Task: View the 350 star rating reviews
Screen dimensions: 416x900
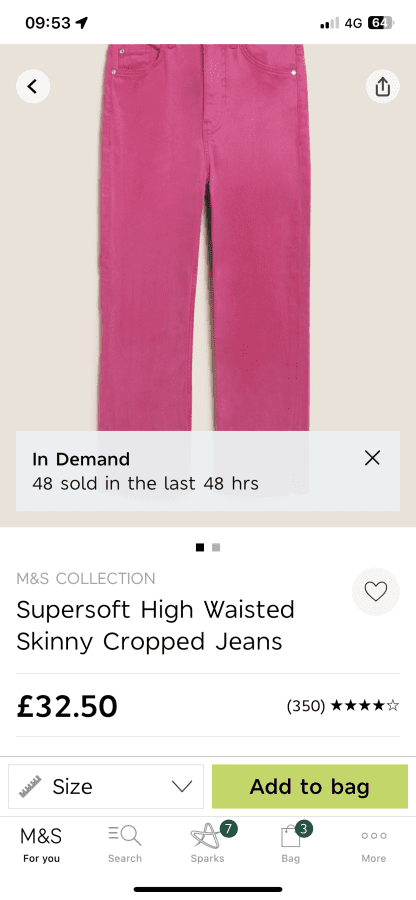Action: pos(343,705)
